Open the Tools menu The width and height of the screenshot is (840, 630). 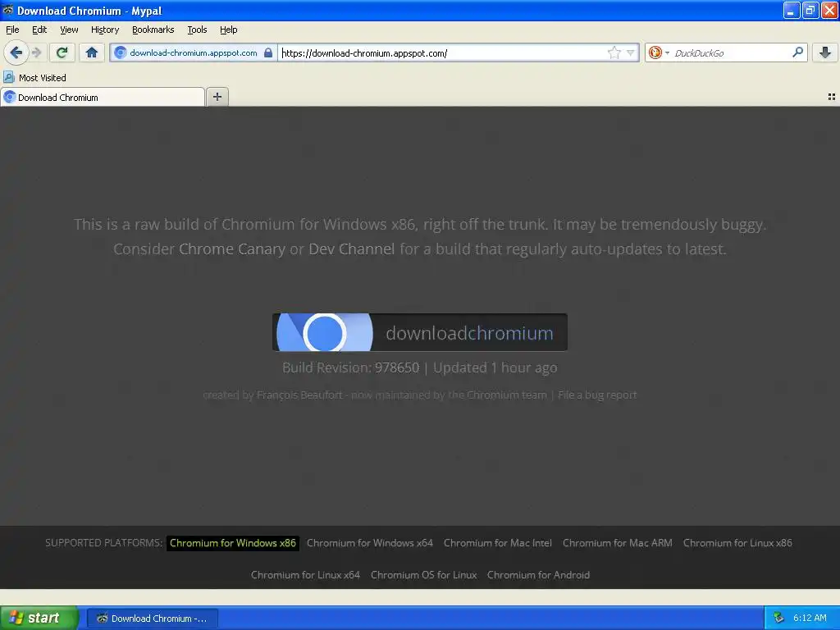[197, 30]
